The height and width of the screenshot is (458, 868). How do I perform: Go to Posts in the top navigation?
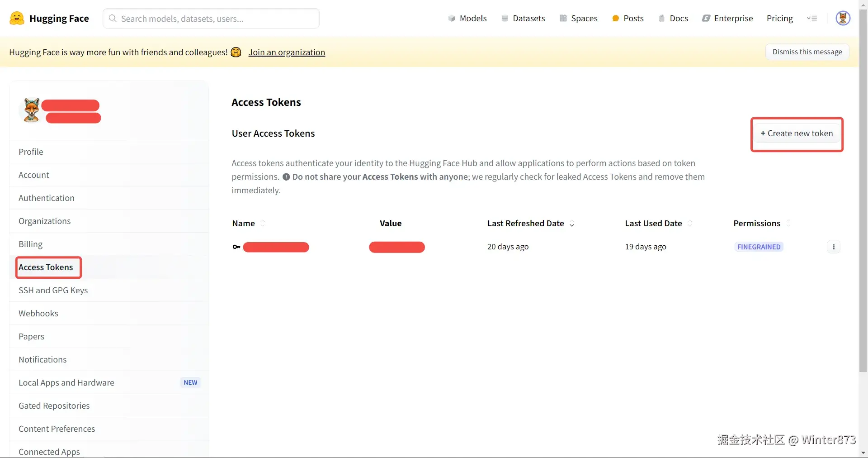(627, 19)
